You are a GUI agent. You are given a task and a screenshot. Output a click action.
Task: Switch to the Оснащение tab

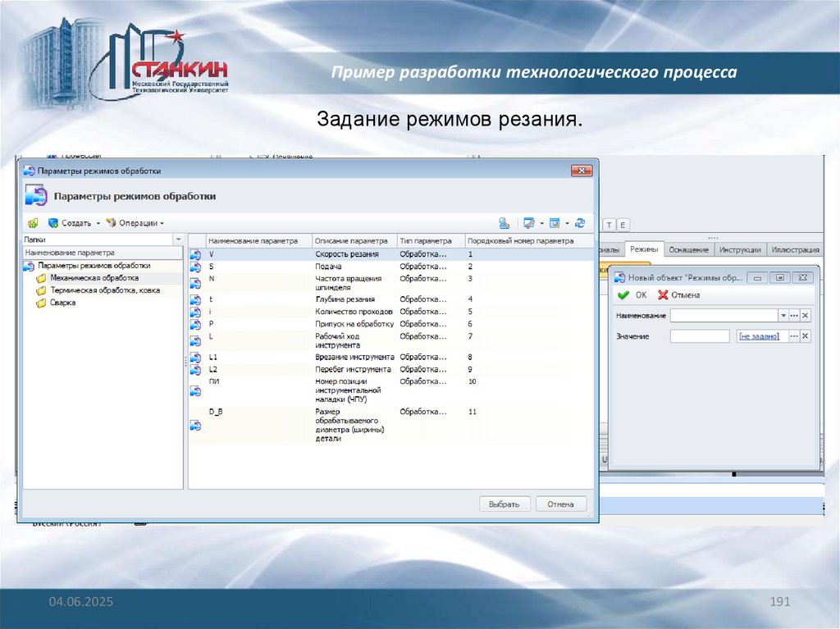click(x=688, y=249)
